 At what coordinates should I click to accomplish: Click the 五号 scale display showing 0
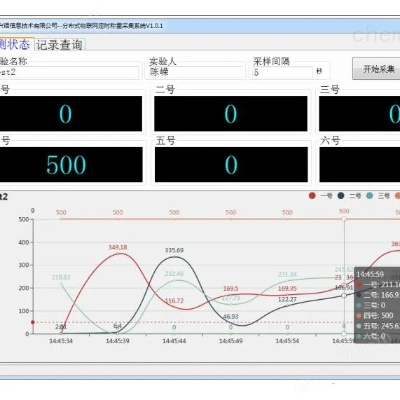click(231, 165)
